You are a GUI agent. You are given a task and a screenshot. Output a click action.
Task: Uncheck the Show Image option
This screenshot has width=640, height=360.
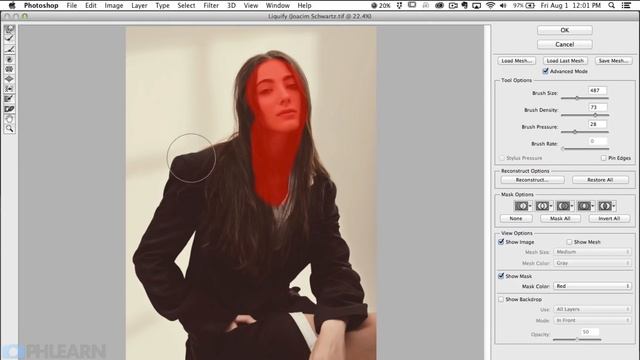pos(501,242)
